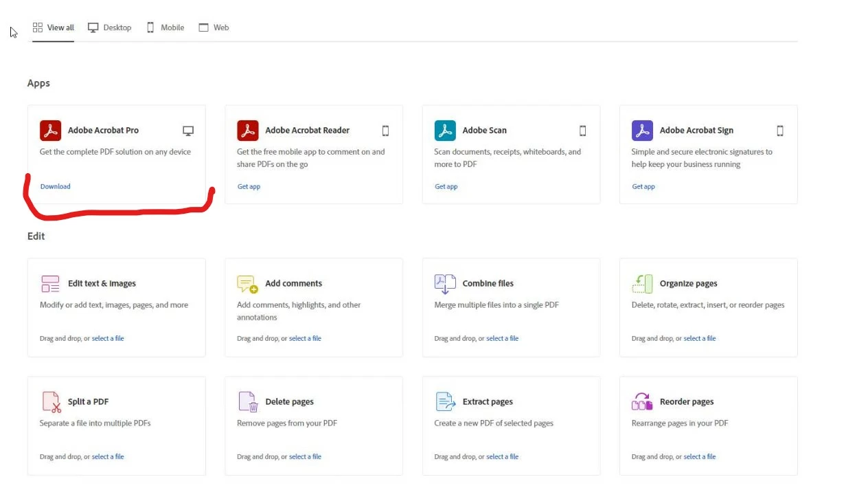
Task: Click select a file under Organize pages
Action: (x=700, y=338)
